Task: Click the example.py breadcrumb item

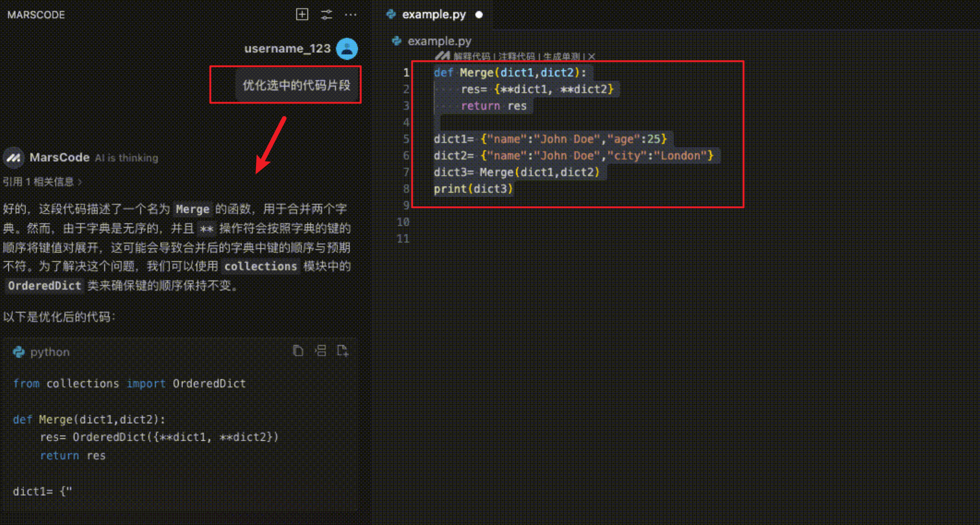Action: 439,41
